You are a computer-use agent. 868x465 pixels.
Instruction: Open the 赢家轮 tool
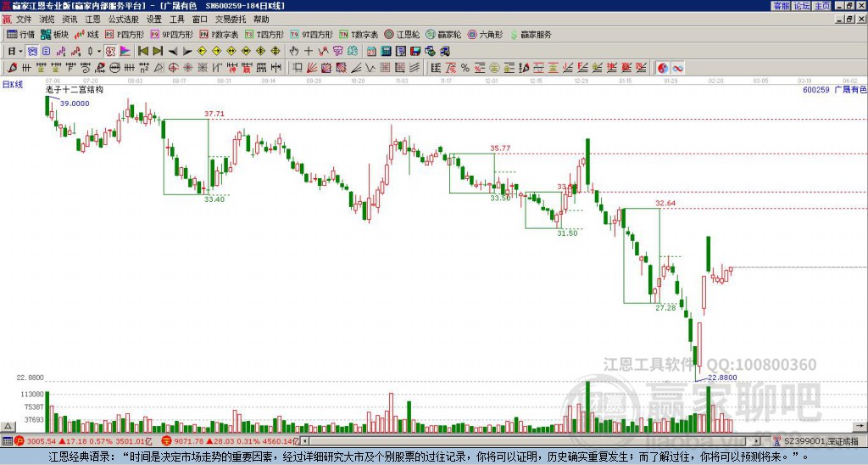(x=443, y=34)
